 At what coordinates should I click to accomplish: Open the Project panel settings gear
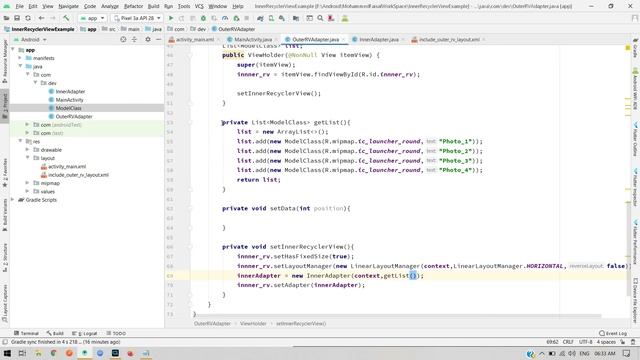pos(148,40)
